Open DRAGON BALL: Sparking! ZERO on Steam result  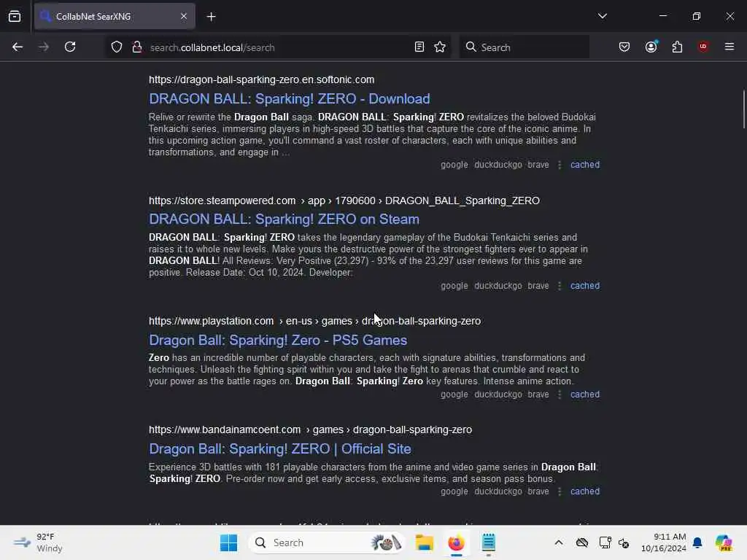284,219
